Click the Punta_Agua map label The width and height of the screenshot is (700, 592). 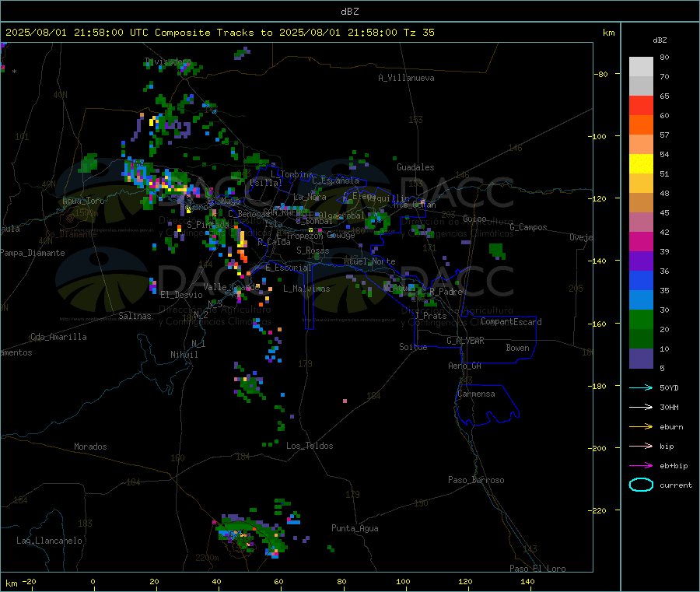355,528
